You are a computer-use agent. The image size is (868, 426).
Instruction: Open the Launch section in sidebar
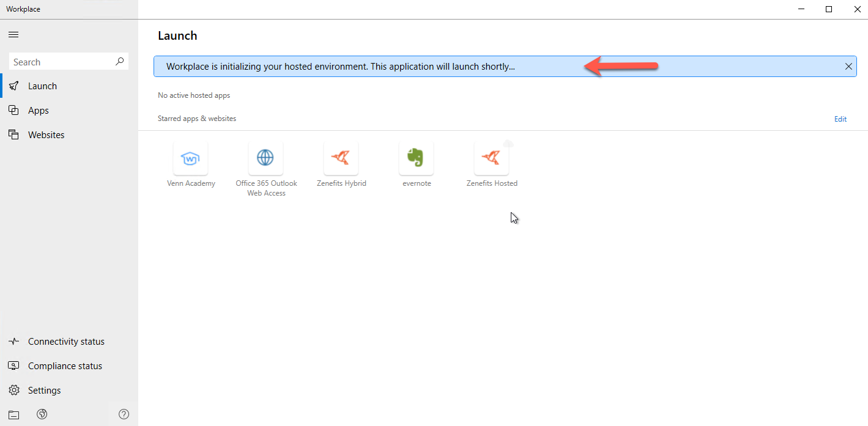[x=42, y=86]
